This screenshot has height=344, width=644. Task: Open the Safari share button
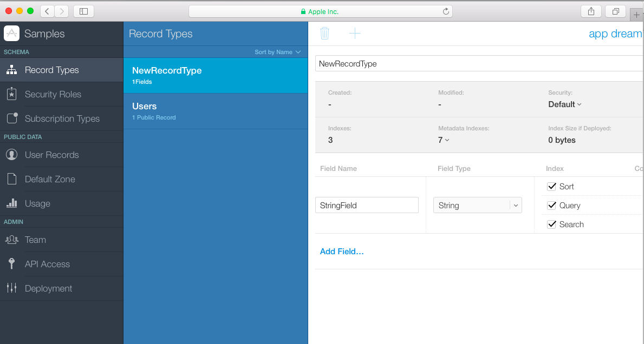(x=591, y=11)
